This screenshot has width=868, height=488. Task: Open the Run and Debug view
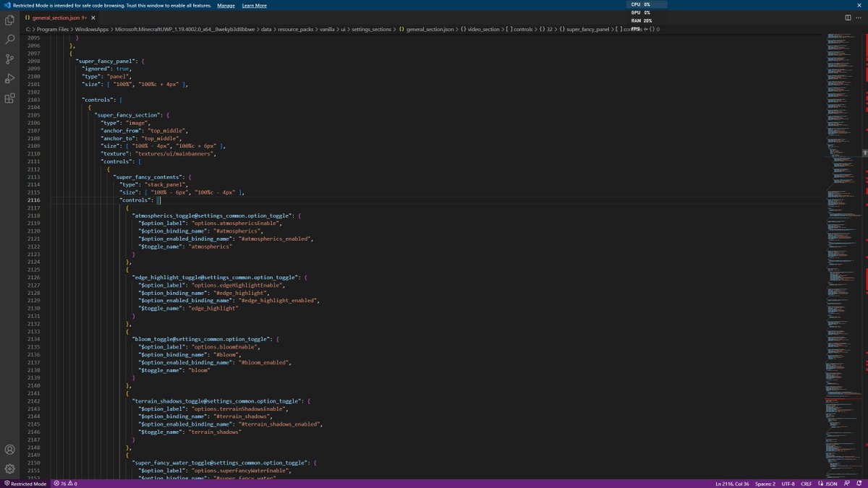tap(10, 78)
